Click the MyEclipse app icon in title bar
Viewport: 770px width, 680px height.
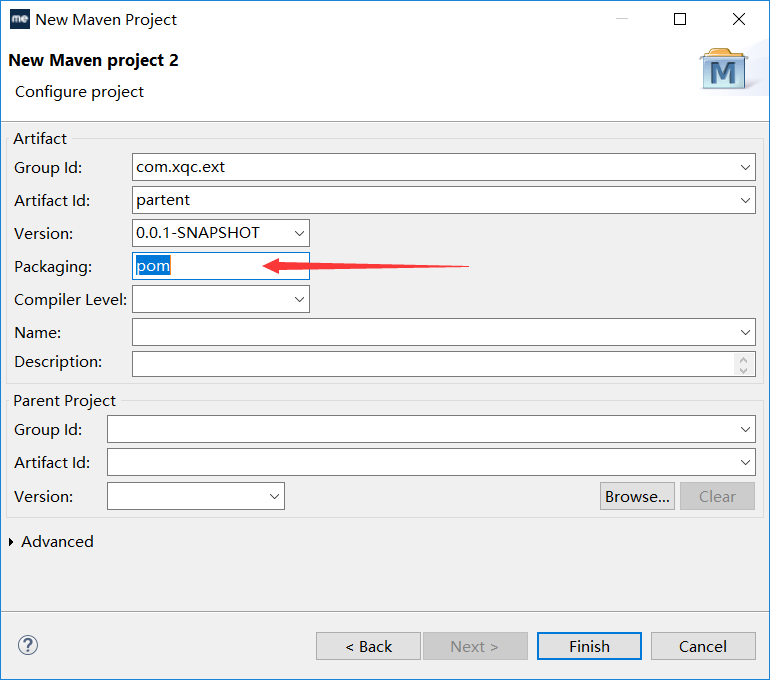coord(20,19)
